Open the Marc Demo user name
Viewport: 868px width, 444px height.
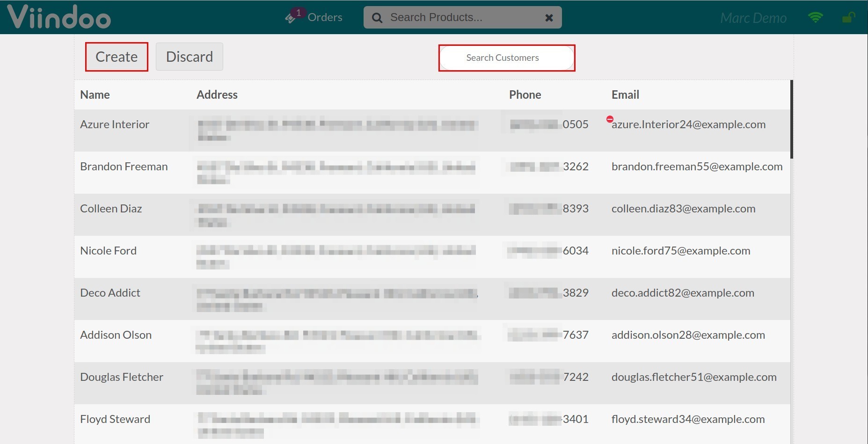coord(753,18)
